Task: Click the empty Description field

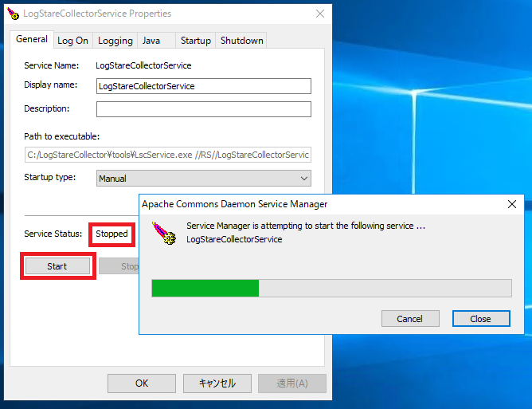Action: [x=204, y=109]
